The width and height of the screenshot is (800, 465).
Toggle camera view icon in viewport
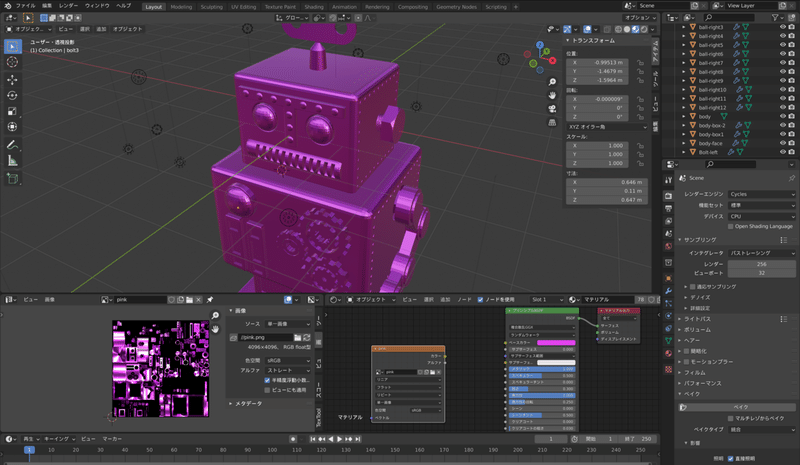click(x=552, y=109)
